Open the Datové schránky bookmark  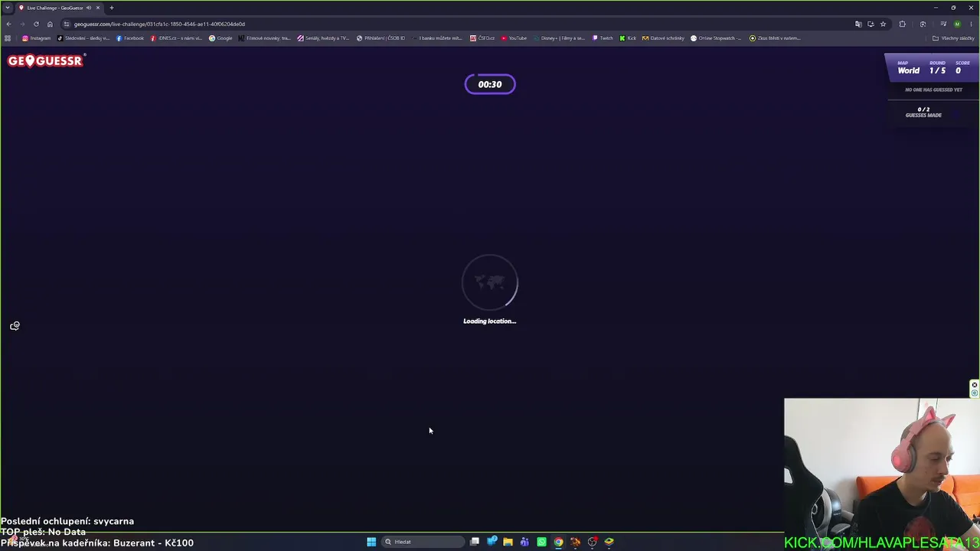pos(663,38)
